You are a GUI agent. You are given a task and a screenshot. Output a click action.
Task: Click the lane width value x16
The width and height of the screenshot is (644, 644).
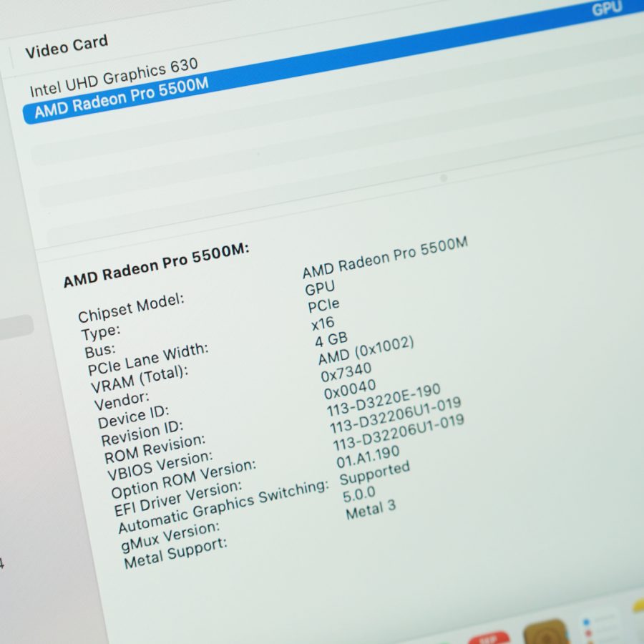pyautogui.click(x=323, y=323)
